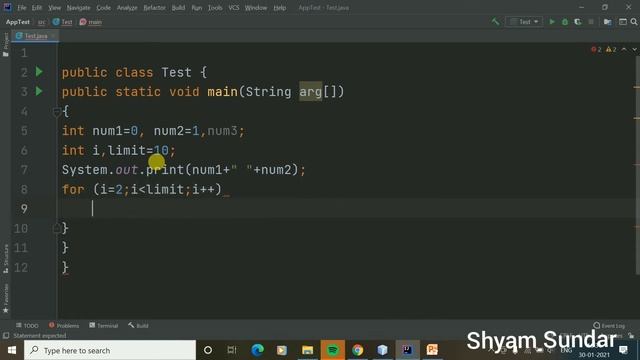Open the View menu
The height and width of the screenshot is (360, 640).
click(x=54, y=8)
